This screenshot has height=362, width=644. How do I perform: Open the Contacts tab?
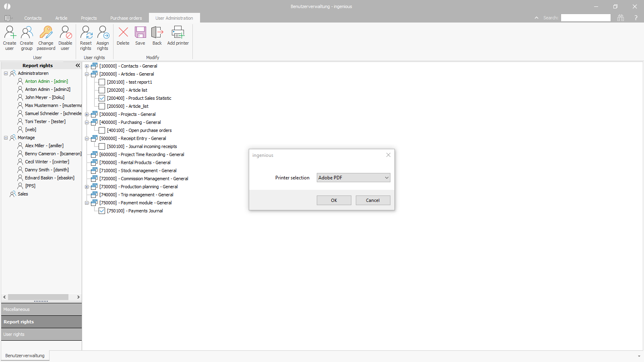(x=33, y=18)
